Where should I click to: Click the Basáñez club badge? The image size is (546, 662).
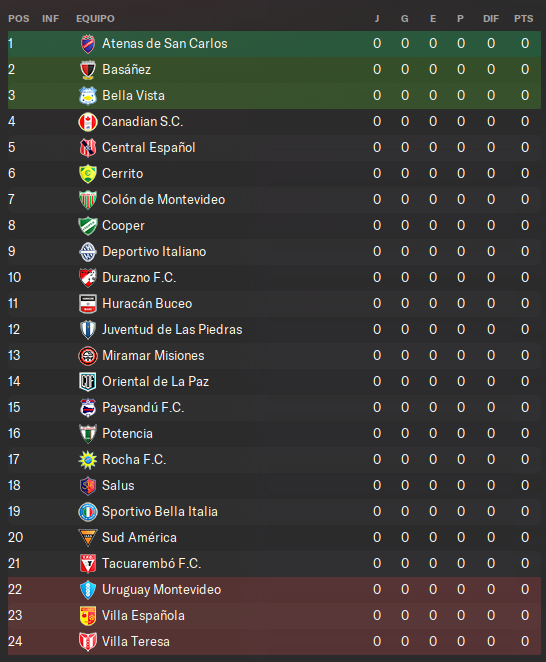point(88,70)
